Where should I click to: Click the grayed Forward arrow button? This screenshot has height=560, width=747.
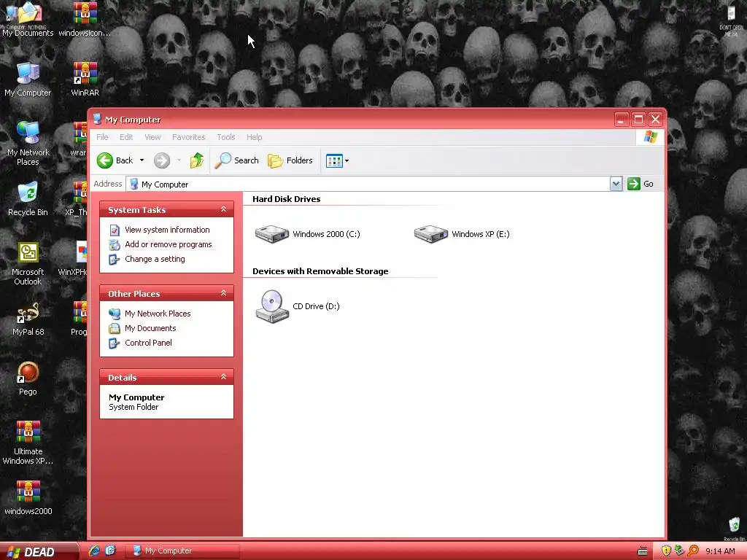162,160
